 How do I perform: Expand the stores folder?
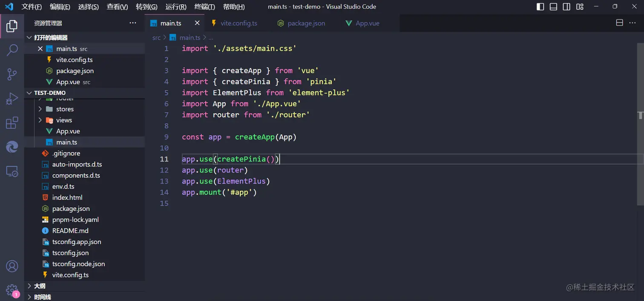point(84,109)
